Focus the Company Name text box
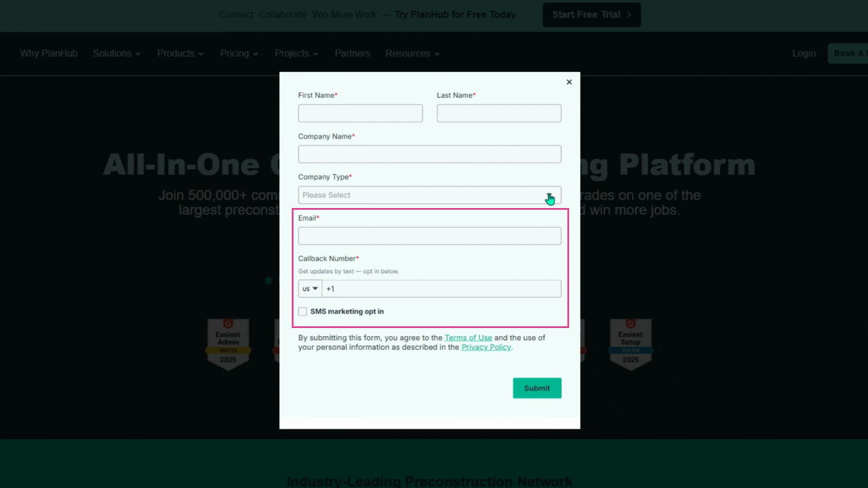 (430, 154)
